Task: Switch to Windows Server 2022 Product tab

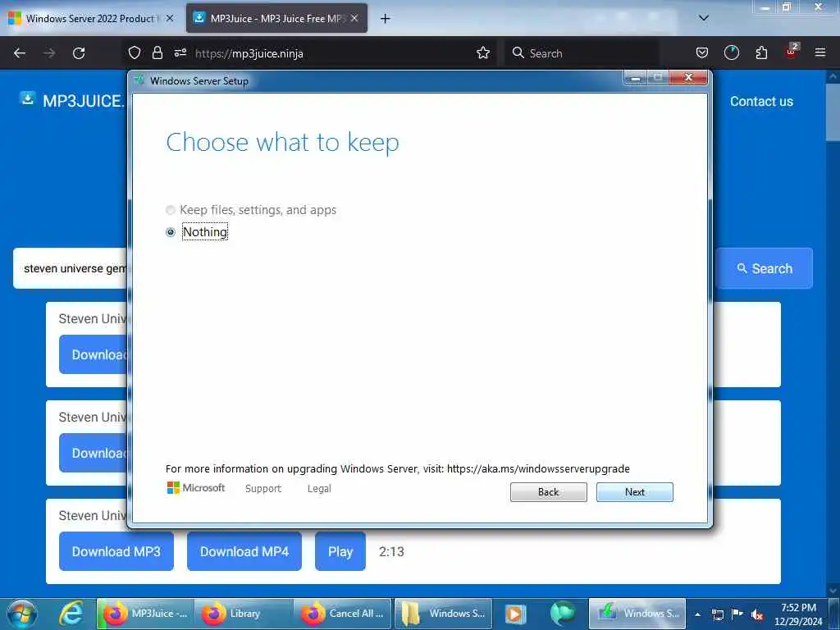Action: (x=91, y=18)
